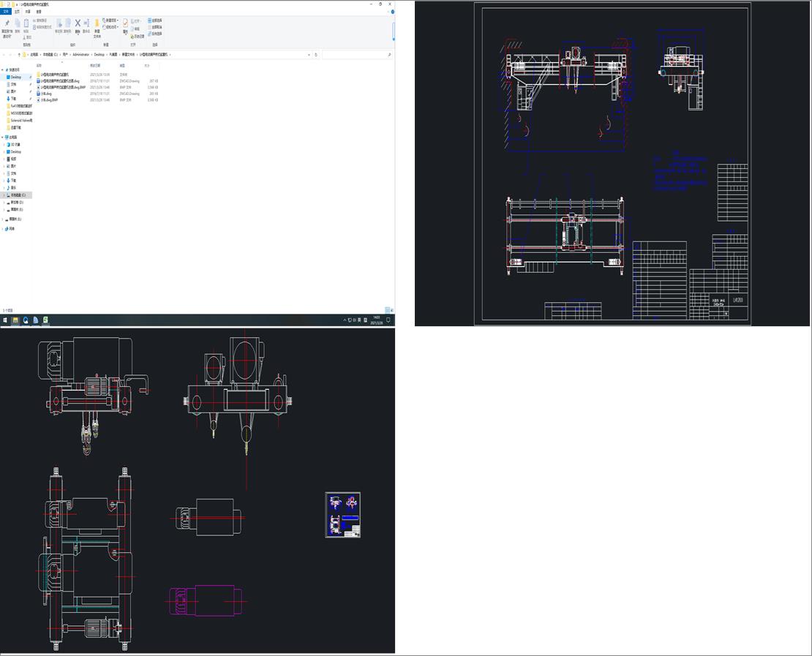Switch to the View ribbon tab
The height and width of the screenshot is (656, 812).
pyautogui.click(x=39, y=12)
